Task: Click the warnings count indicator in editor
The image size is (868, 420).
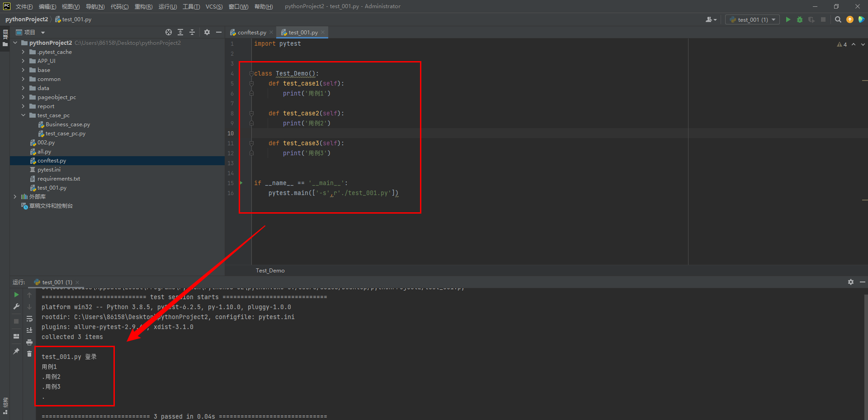Action: (842, 44)
